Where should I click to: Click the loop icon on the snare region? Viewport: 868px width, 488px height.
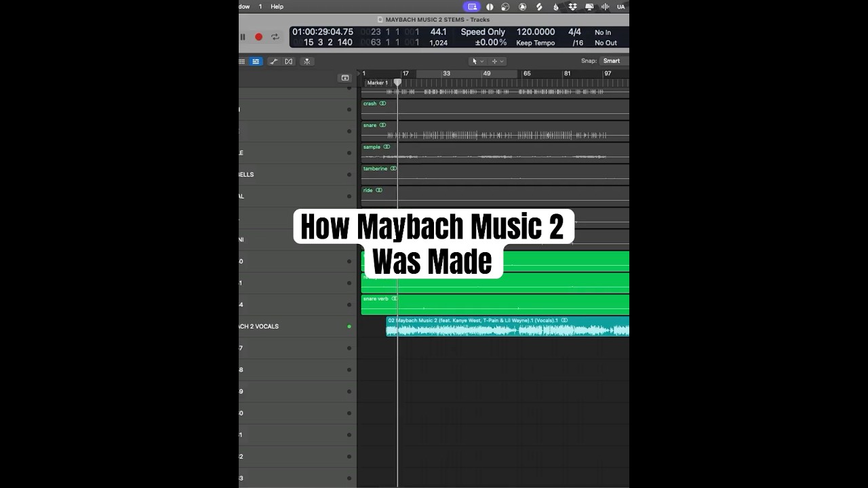tap(382, 125)
